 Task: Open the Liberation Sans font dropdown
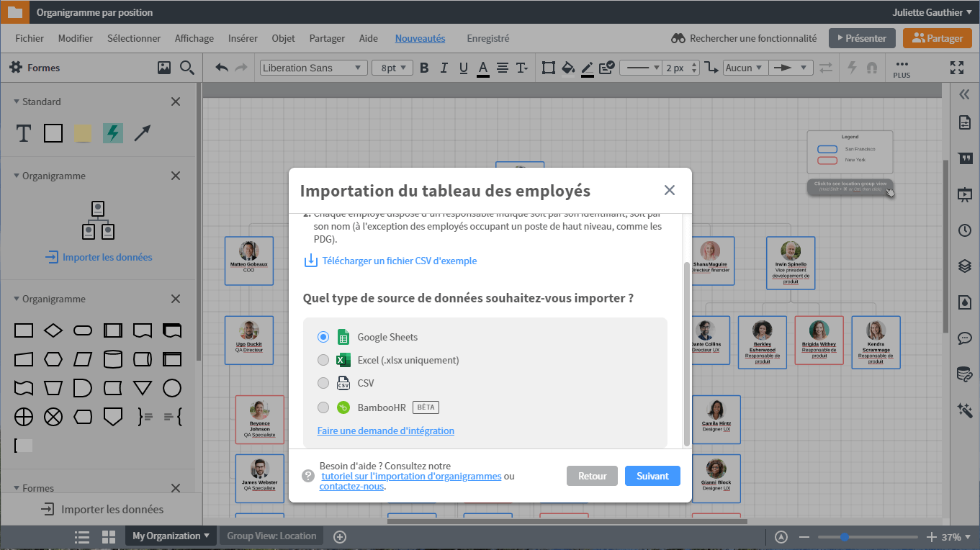pyautogui.click(x=313, y=67)
